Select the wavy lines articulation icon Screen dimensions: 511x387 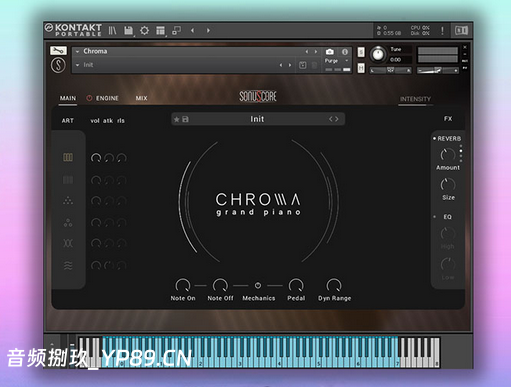[x=68, y=265]
